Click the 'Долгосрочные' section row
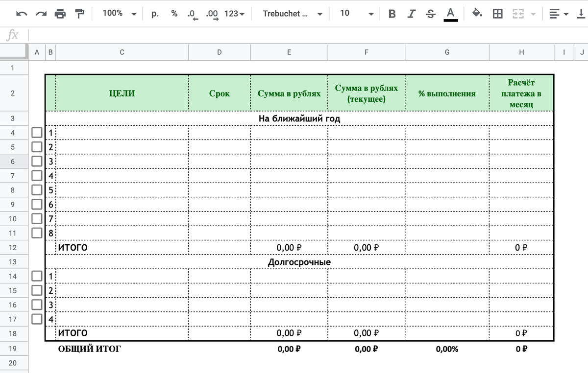Image resolution: width=588 pixels, height=373 pixels. [299, 262]
